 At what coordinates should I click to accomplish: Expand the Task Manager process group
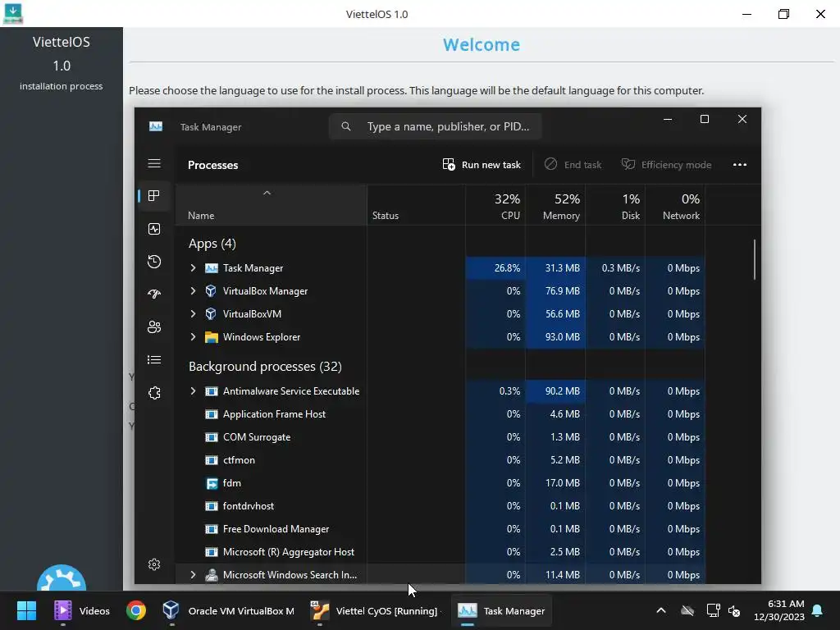click(193, 268)
